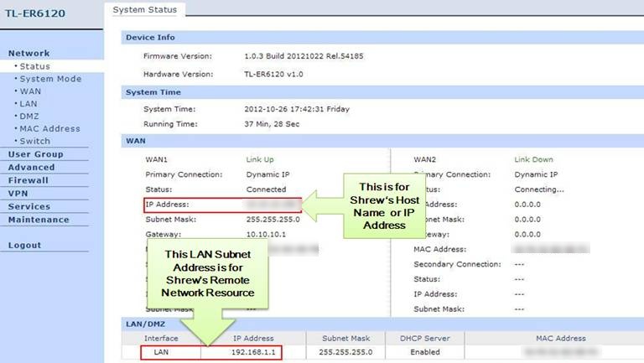Open System Mode settings
Image resolution: width=644 pixels, height=363 pixels.
pyautogui.click(x=50, y=79)
